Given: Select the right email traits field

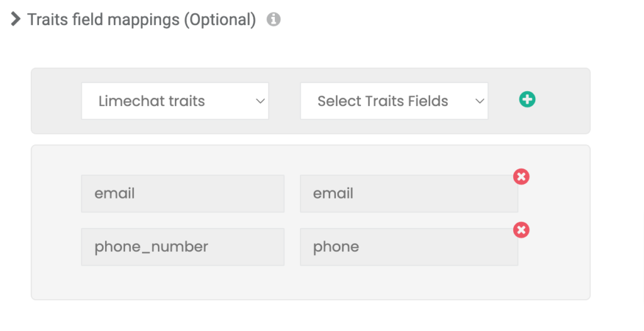Looking at the screenshot, I should [409, 193].
